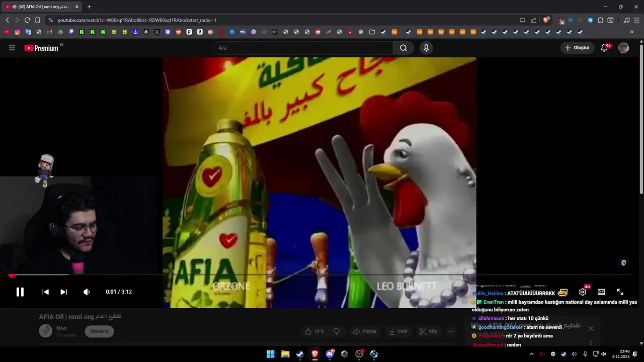Viewport: 644px width, 362px height.
Task: Skip to the previous video
Action: tap(45, 292)
